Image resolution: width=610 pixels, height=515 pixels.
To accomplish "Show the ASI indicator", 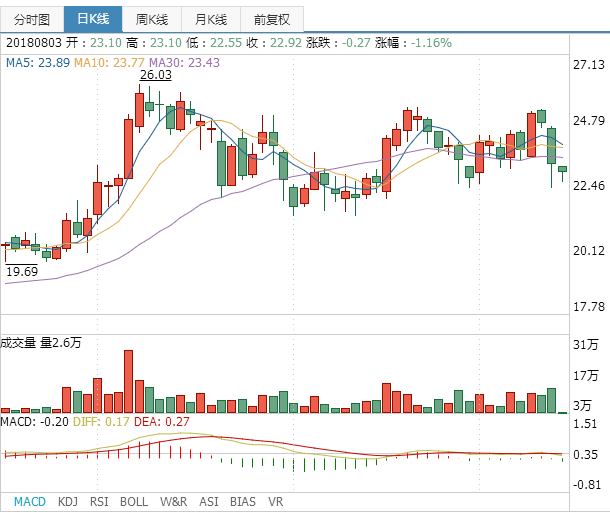I will (209, 502).
